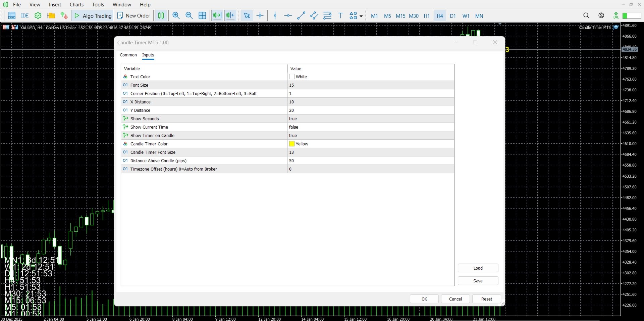644x321 pixels.
Task: Change the Show Timer on Candle value
Action: click(371, 135)
